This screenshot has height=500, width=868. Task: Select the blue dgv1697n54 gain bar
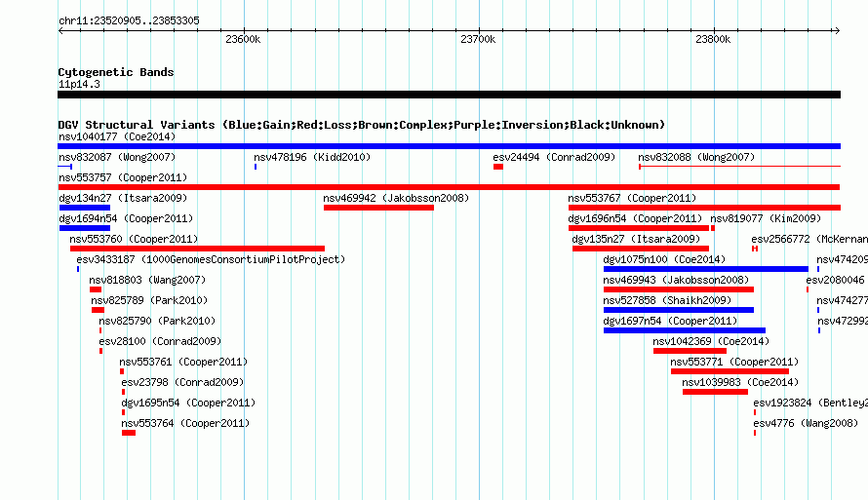pyautogui.click(x=685, y=330)
